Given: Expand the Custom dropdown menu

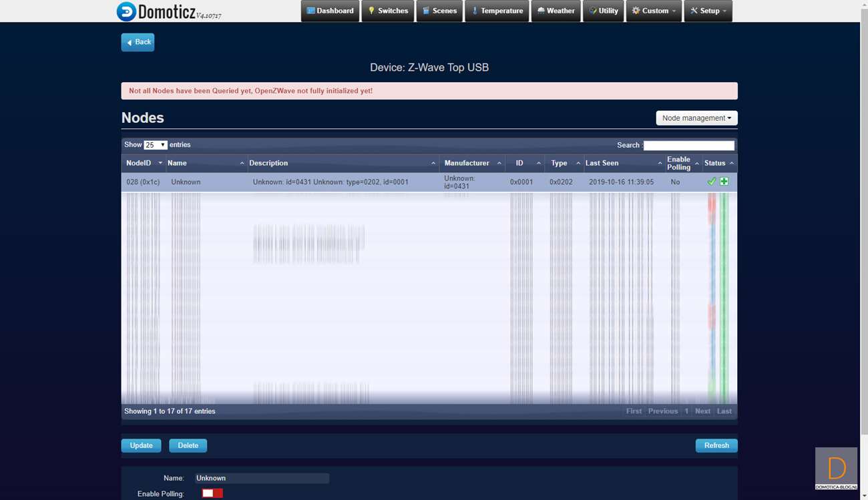Looking at the screenshot, I should 654,11.
